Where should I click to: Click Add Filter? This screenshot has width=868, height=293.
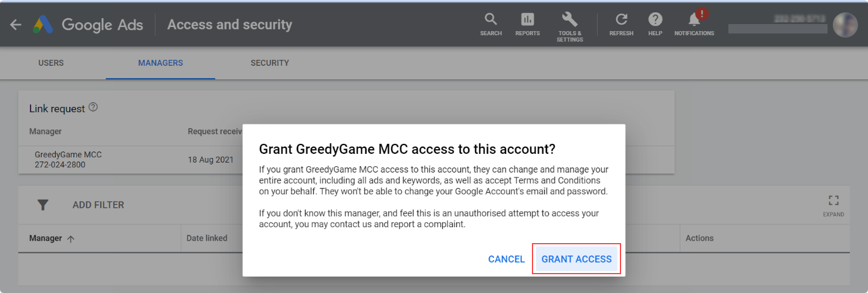[99, 205]
